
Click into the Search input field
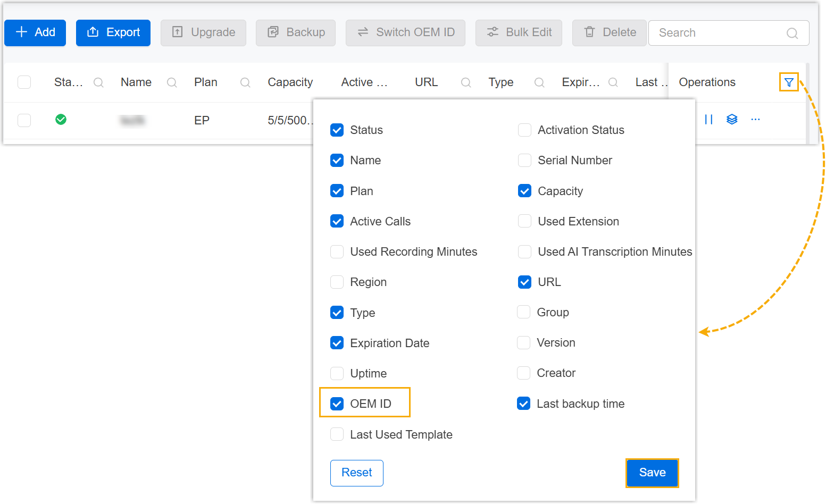[718, 33]
